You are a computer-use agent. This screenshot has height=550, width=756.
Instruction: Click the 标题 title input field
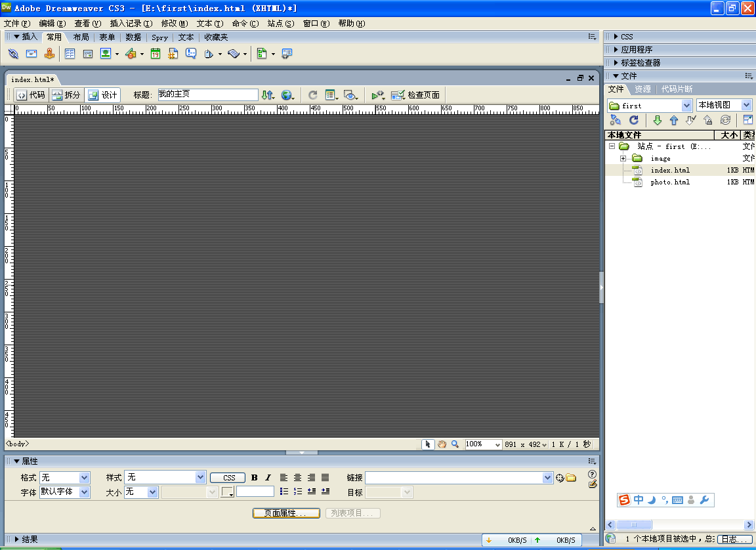207,95
